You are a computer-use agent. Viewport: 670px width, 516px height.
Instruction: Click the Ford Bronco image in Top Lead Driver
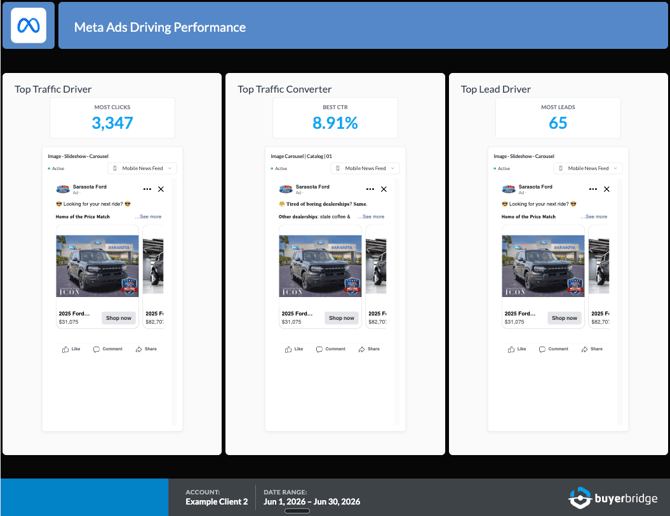click(543, 266)
